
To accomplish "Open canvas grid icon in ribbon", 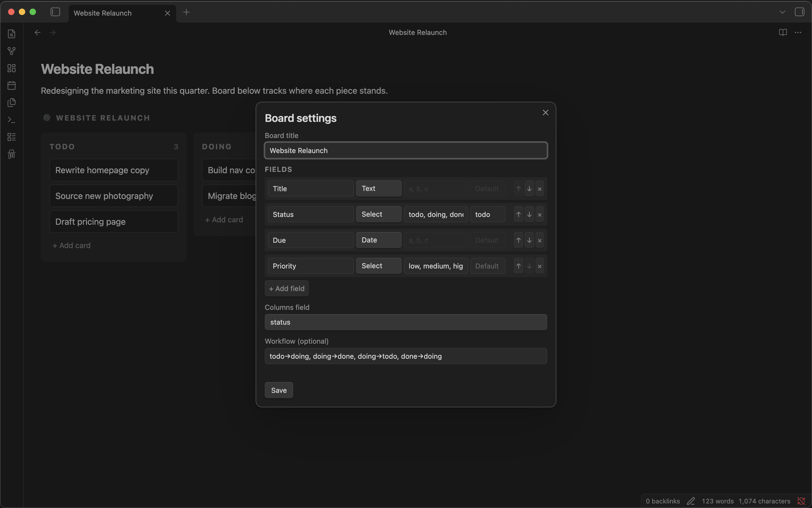I will point(12,68).
